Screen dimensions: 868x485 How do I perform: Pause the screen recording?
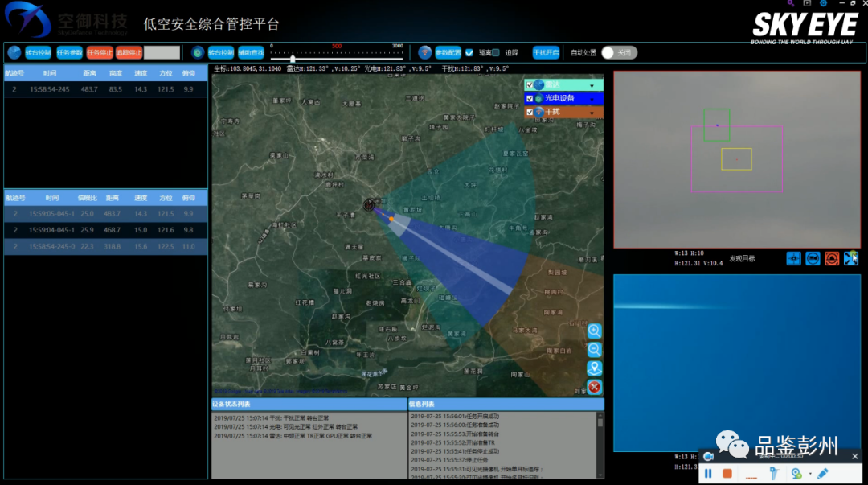point(709,474)
